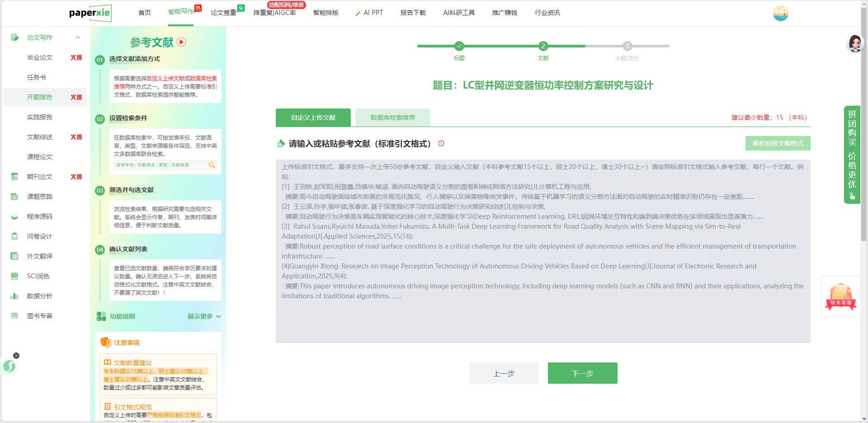Click the 下一步 button
The width and height of the screenshot is (868, 423).
point(582,373)
